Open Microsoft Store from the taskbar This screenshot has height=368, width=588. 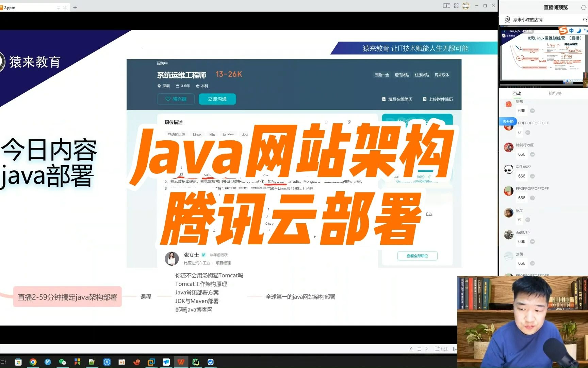(18, 362)
